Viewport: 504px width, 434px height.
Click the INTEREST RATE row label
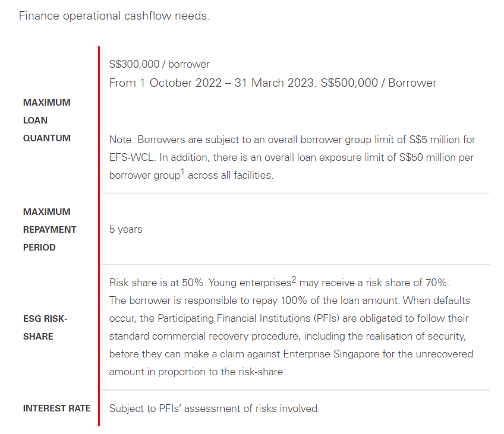[x=56, y=408]
